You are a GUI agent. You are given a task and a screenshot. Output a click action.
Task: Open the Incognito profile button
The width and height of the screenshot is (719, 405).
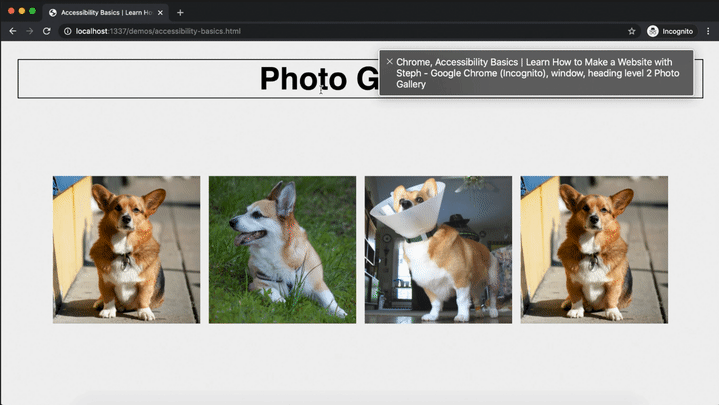click(670, 31)
